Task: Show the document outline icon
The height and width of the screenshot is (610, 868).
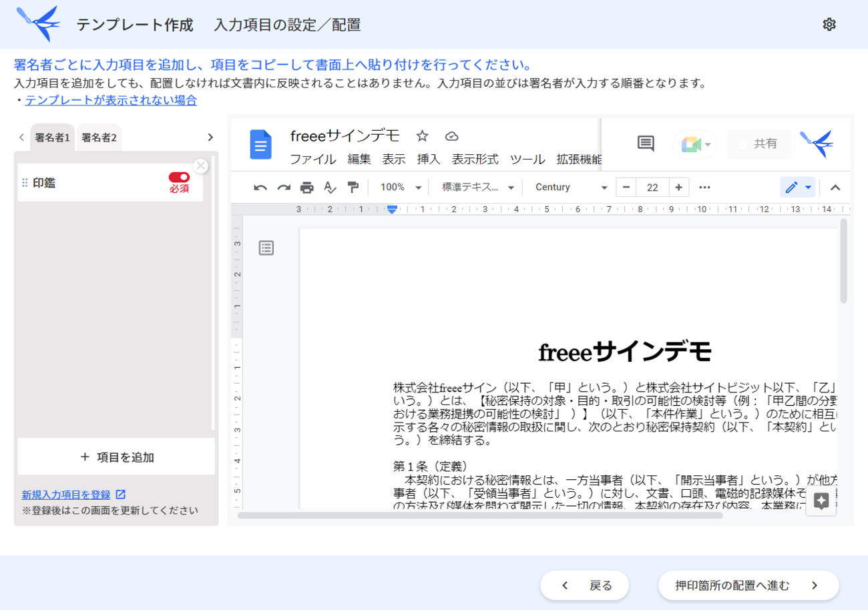Action: click(266, 248)
